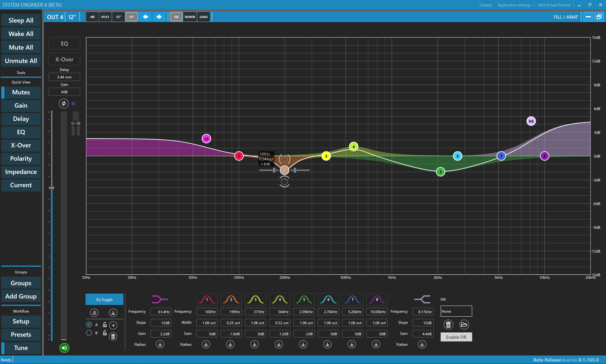
Task: Open the Mutes quick view
Action: [21, 92]
